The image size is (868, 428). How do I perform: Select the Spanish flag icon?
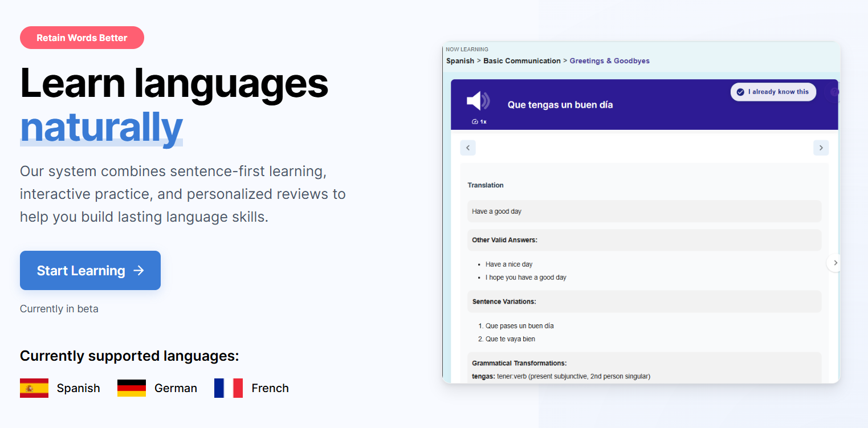coord(34,388)
